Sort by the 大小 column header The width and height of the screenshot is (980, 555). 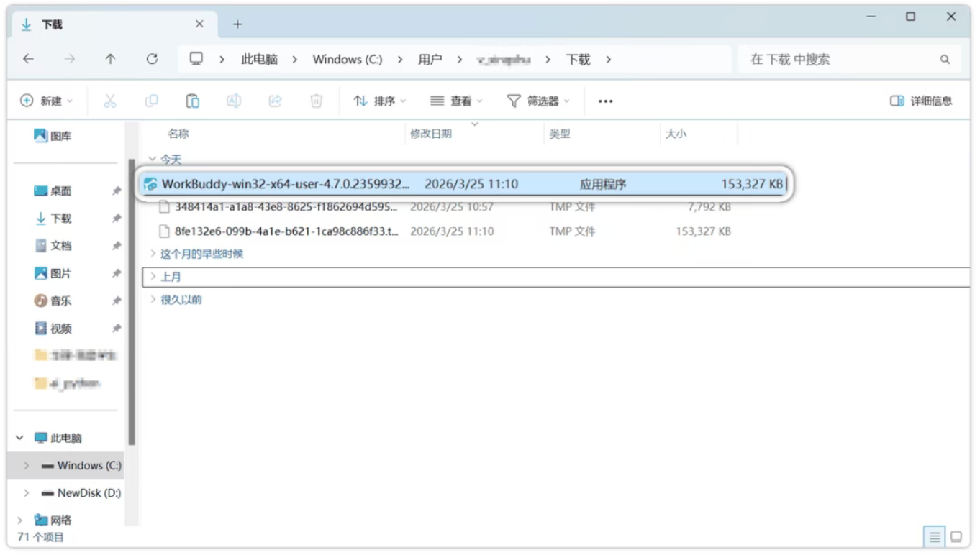point(676,134)
